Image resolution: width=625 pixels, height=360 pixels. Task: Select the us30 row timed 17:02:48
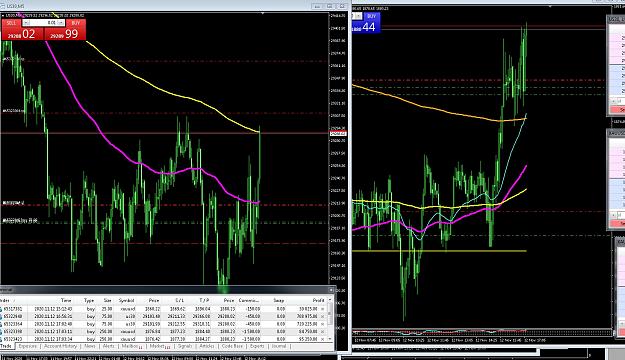click(163, 324)
